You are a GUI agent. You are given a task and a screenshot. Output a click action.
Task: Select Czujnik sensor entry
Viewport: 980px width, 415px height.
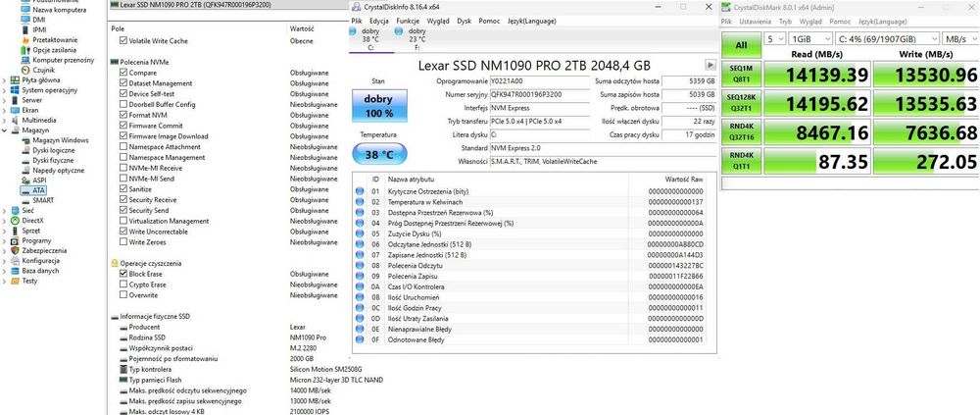[x=43, y=70]
